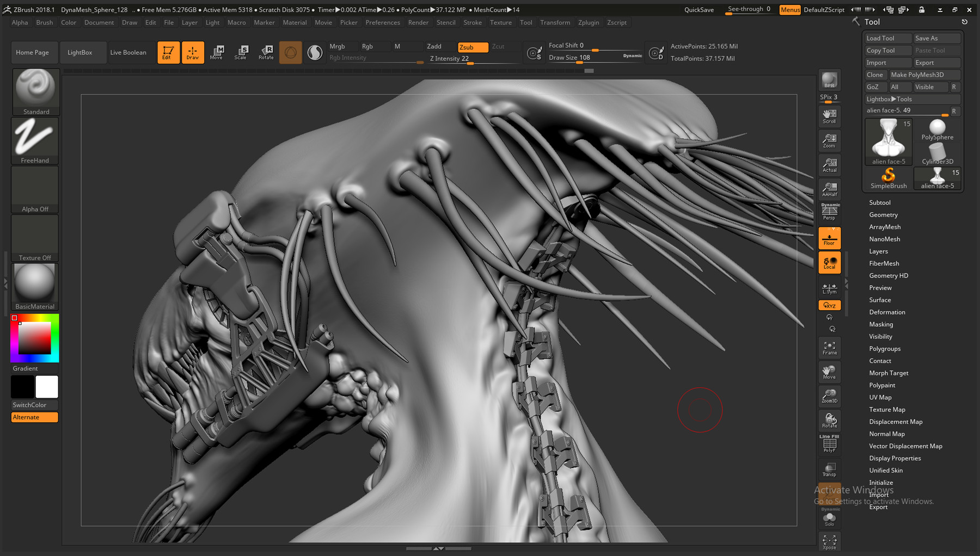
Task: Expand the Subtool section
Action: pos(879,202)
